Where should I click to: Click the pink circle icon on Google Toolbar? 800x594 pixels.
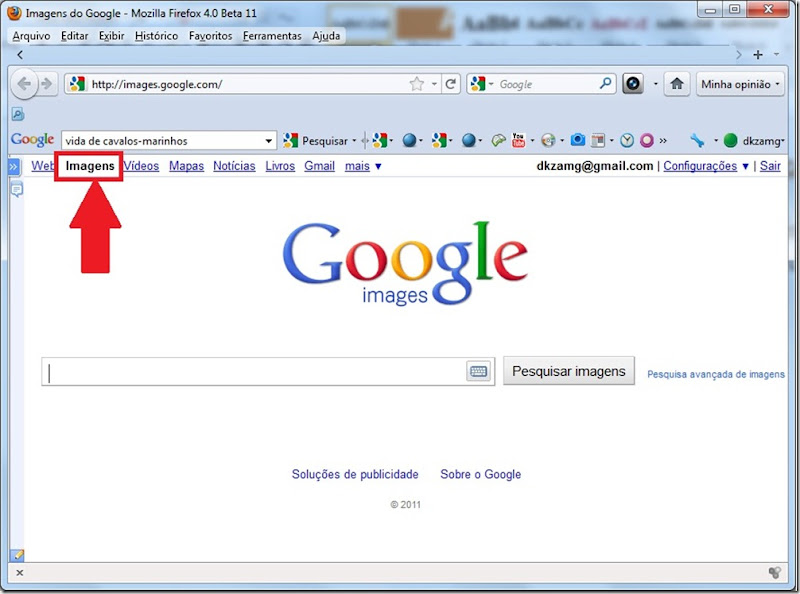point(646,140)
